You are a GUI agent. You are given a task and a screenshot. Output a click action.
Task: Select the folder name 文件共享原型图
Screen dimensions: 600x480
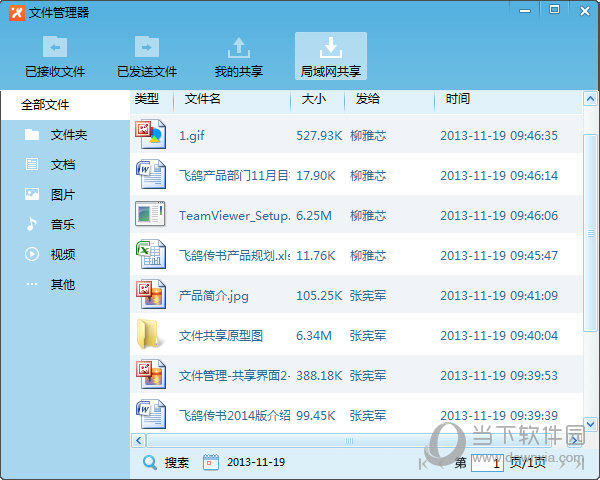coord(221,336)
